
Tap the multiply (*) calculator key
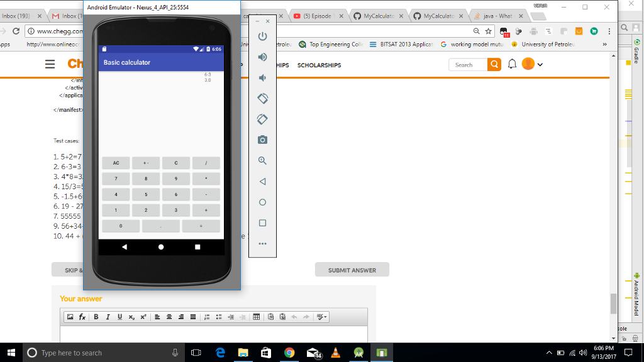tap(206, 178)
